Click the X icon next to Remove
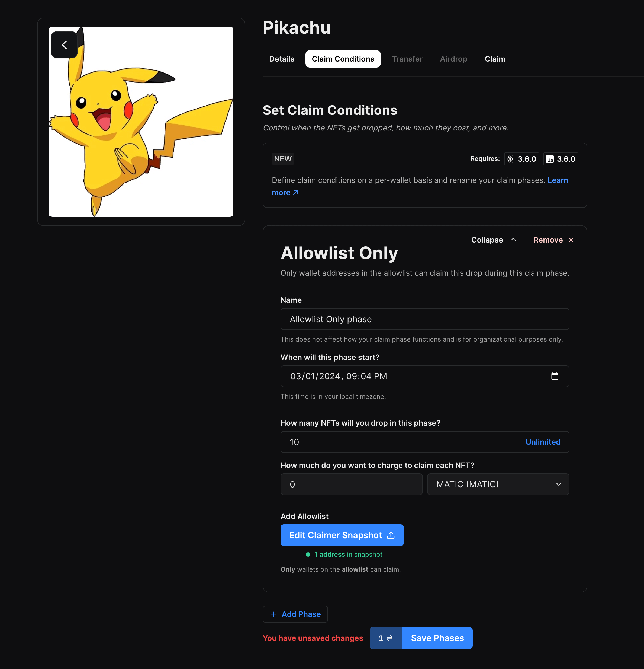This screenshot has height=669, width=644. coord(571,240)
